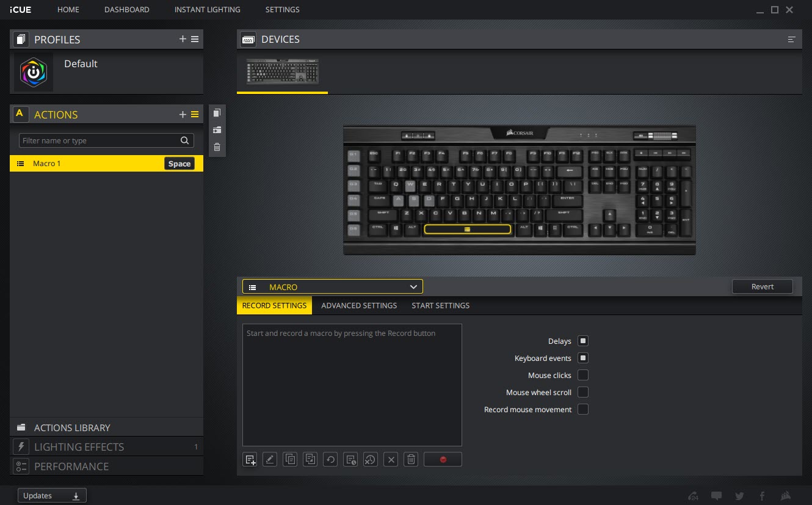Click the move to library icon beside Actions
The image size is (812, 505).
coord(217,130)
